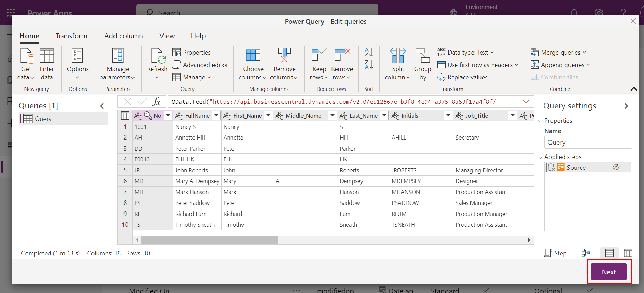Collapse the Applied steps section
644x293 pixels.
540,157
